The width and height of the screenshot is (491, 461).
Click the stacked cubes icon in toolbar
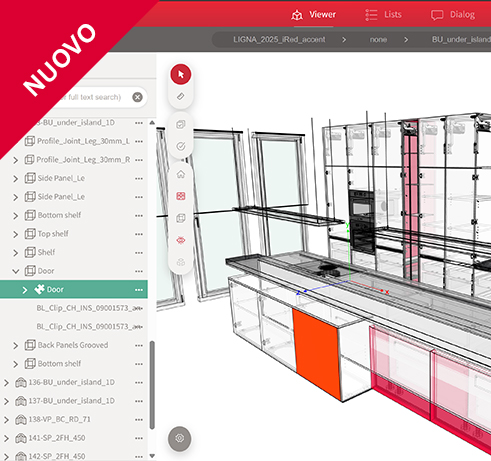181,262
